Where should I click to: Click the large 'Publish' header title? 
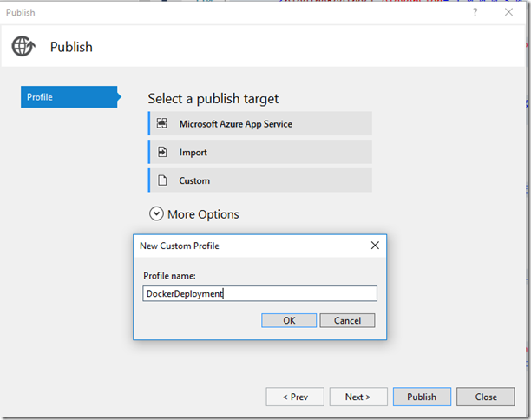tap(71, 47)
